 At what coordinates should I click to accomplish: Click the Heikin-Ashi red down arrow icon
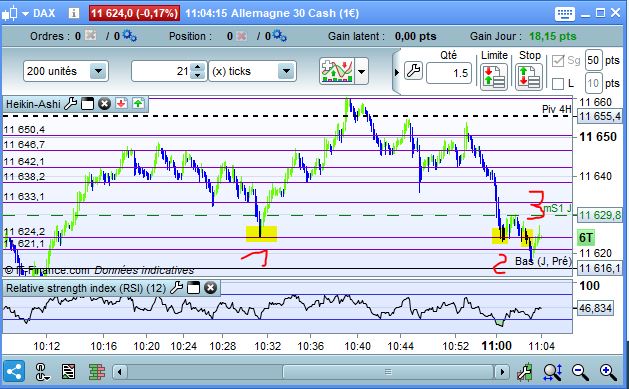pos(122,104)
